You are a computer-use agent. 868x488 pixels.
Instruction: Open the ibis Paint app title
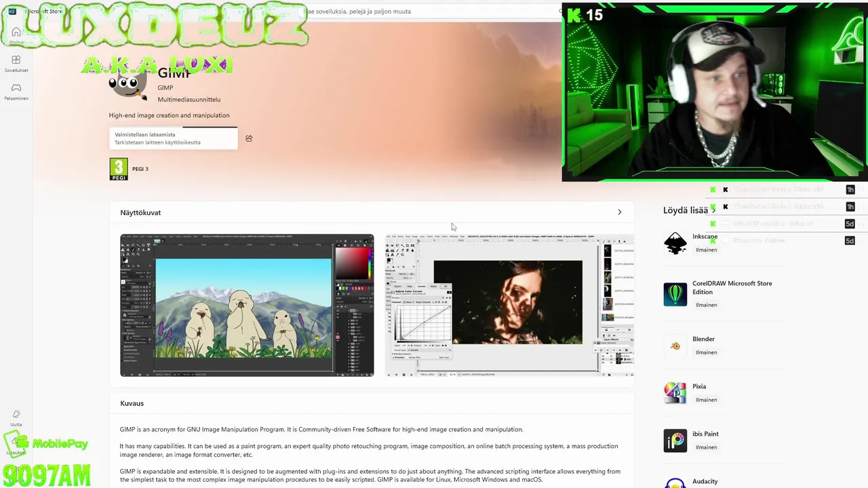pos(705,434)
